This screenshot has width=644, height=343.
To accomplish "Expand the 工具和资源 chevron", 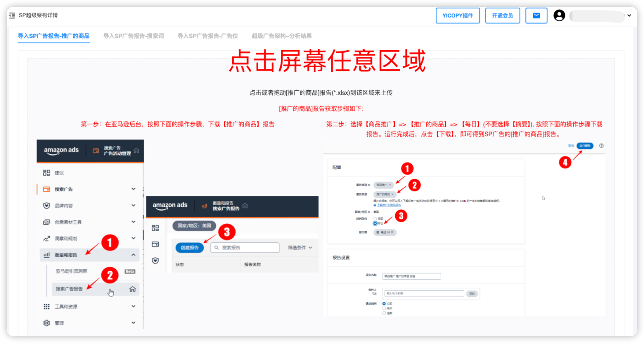I will coord(133,306).
